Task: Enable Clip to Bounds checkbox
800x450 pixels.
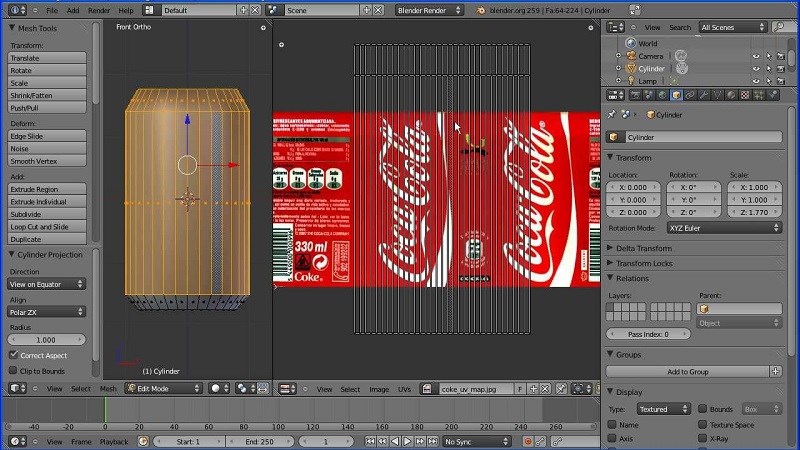Action: (13, 370)
